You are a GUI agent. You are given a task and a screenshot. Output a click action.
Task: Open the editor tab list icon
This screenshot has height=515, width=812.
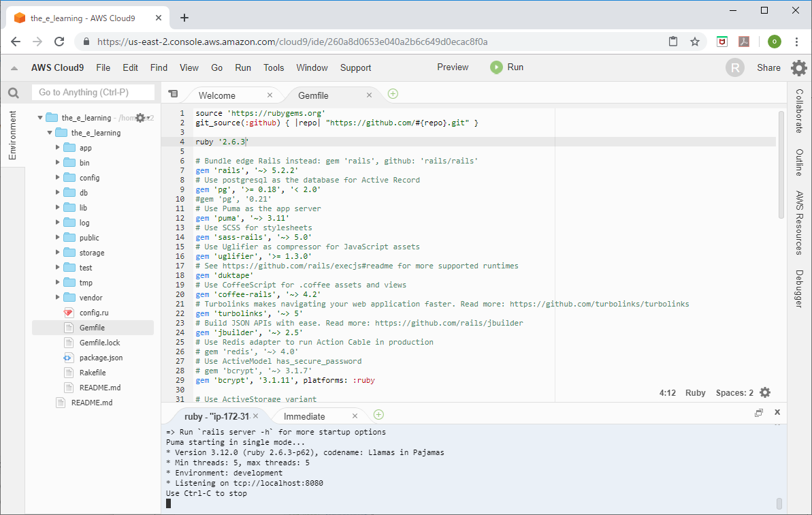coord(173,94)
